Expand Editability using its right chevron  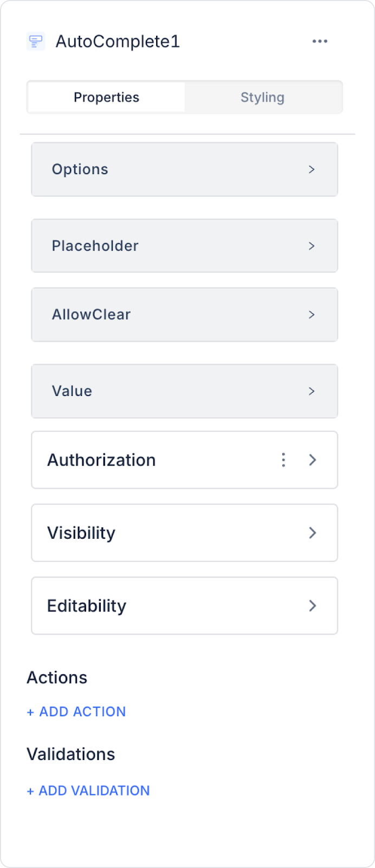click(x=313, y=605)
